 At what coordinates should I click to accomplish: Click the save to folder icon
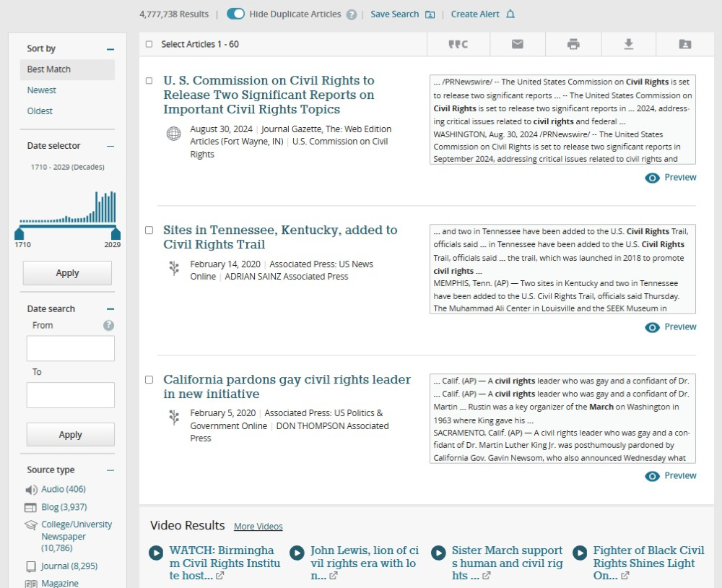(684, 44)
